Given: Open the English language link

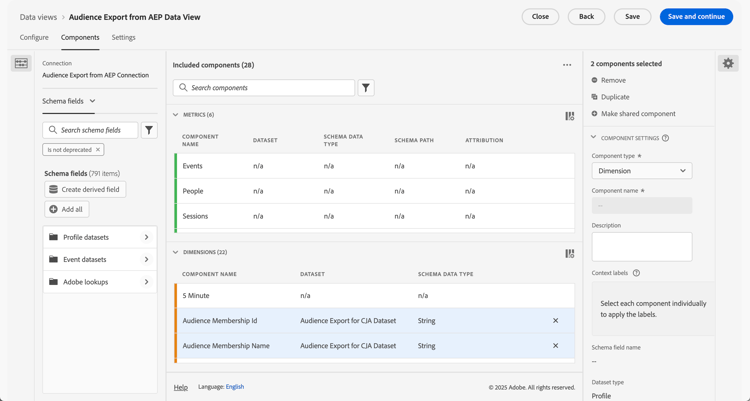Looking at the screenshot, I should (x=235, y=387).
